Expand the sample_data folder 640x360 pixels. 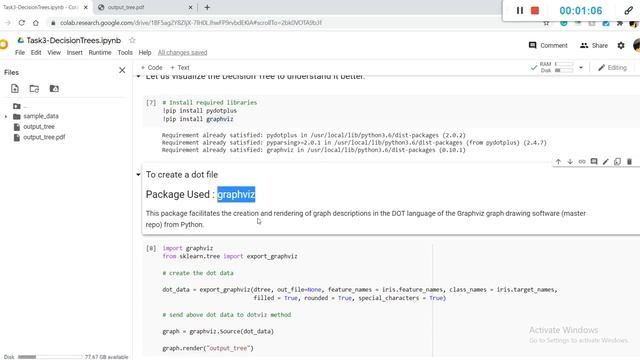click(x=6, y=116)
